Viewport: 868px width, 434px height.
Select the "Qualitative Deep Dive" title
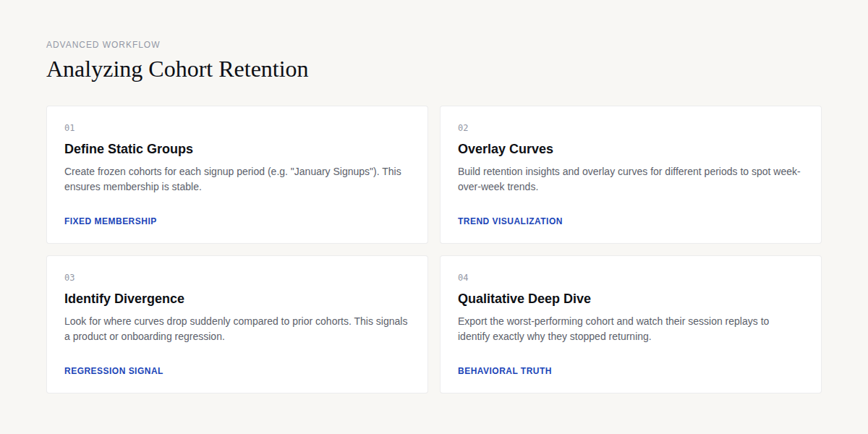pyautogui.click(x=524, y=299)
